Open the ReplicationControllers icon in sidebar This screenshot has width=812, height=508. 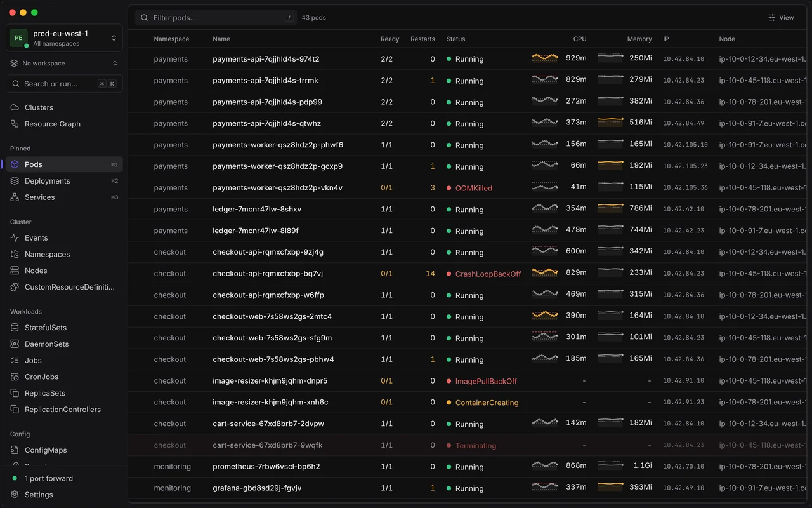pos(15,410)
